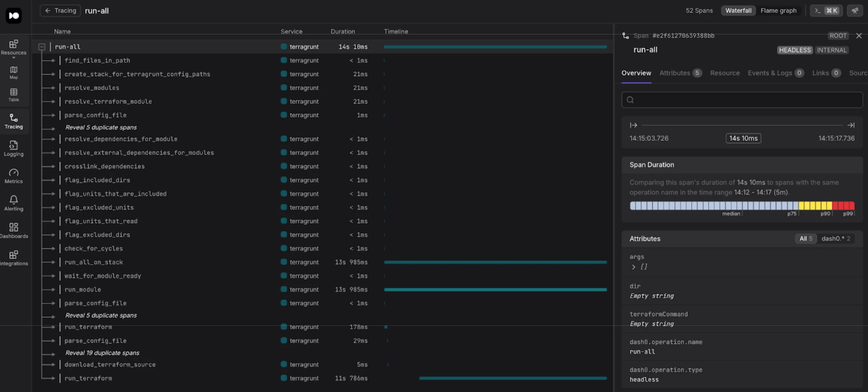
Task: Jump to span start arrow icon
Action: click(633, 125)
